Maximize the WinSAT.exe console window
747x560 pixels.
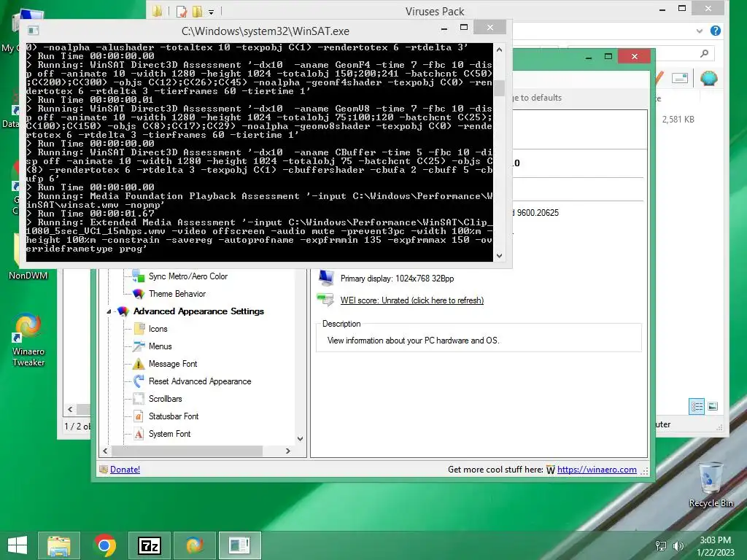click(x=463, y=28)
